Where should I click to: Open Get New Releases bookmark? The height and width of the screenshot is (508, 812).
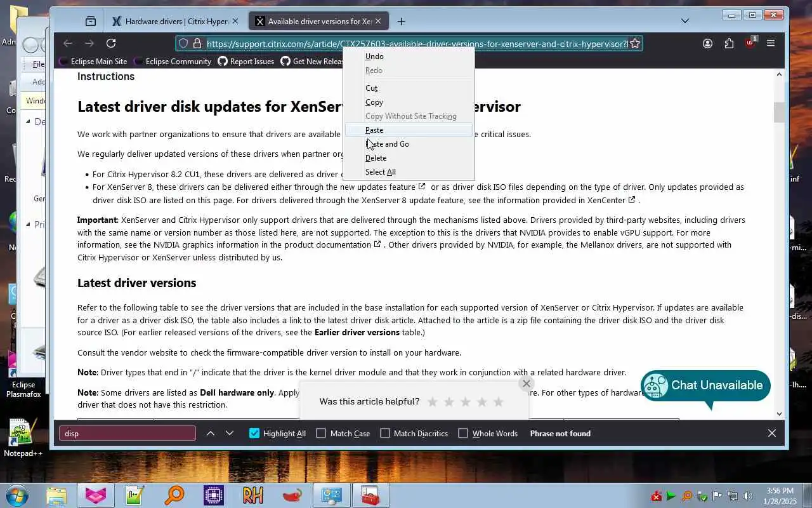(311, 61)
